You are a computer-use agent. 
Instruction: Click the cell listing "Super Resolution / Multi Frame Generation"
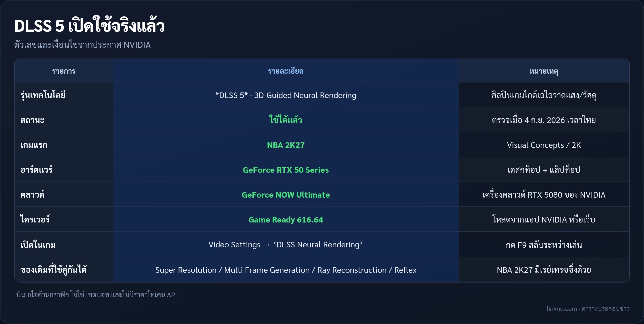click(x=286, y=270)
